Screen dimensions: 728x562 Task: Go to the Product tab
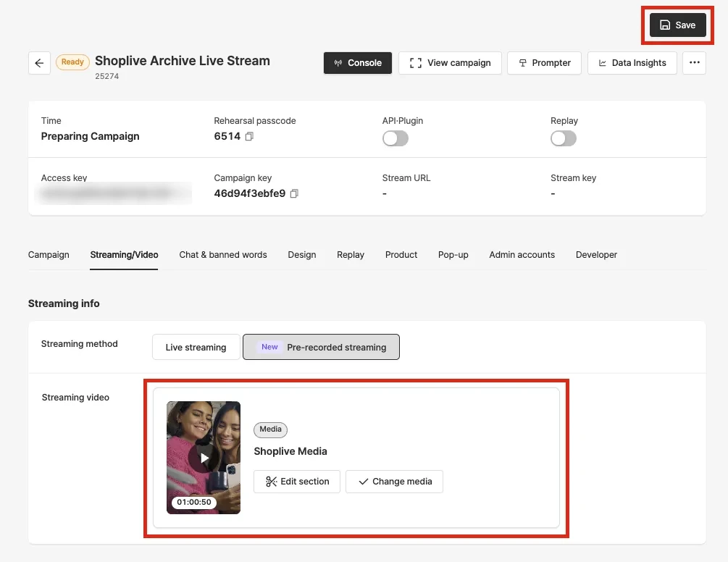coord(401,255)
